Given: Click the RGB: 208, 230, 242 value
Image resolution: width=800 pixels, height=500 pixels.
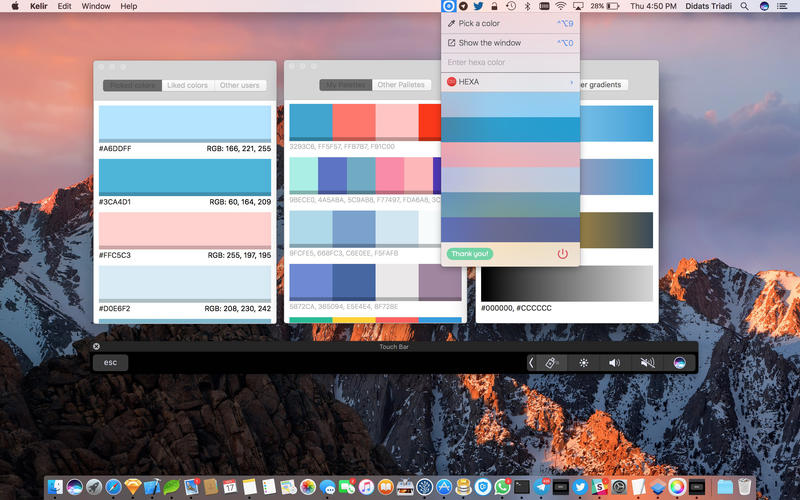Looking at the screenshot, I should [238, 309].
